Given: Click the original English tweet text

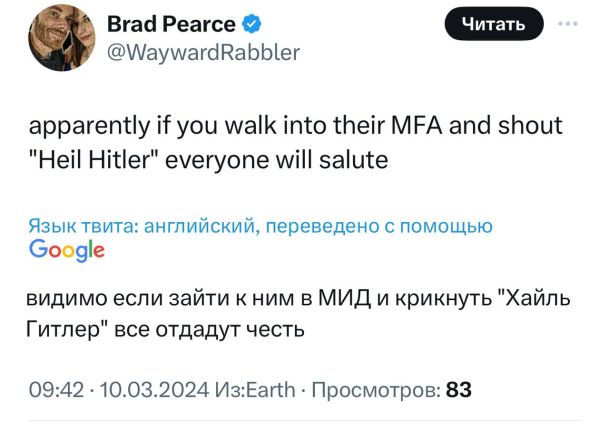Looking at the screenshot, I should coord(295,141).
